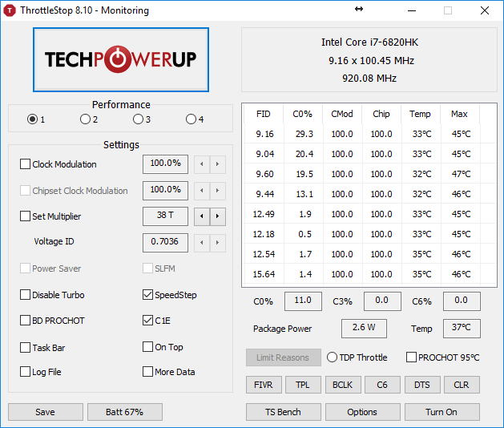The image size is (504, 428).
Task: Select the TDP Throttle radio button
Action: tap(332, 357)
